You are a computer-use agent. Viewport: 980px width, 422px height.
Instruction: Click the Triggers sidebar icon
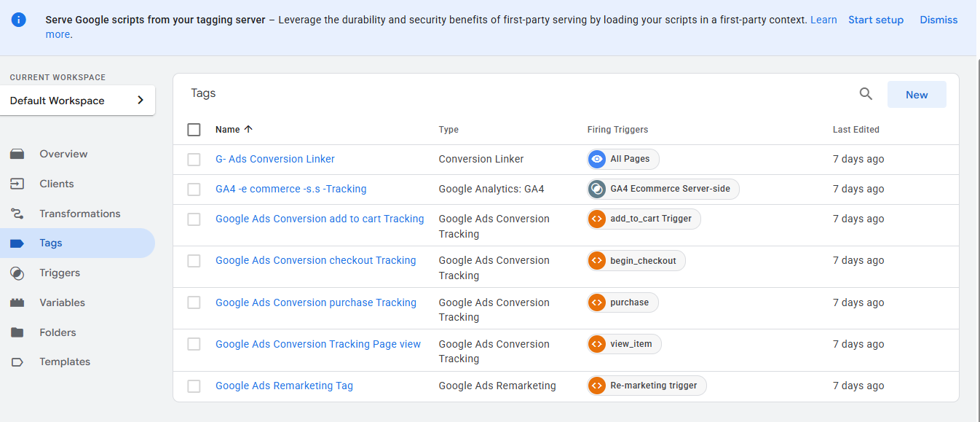pyautogui.click(x=17, y=273)
